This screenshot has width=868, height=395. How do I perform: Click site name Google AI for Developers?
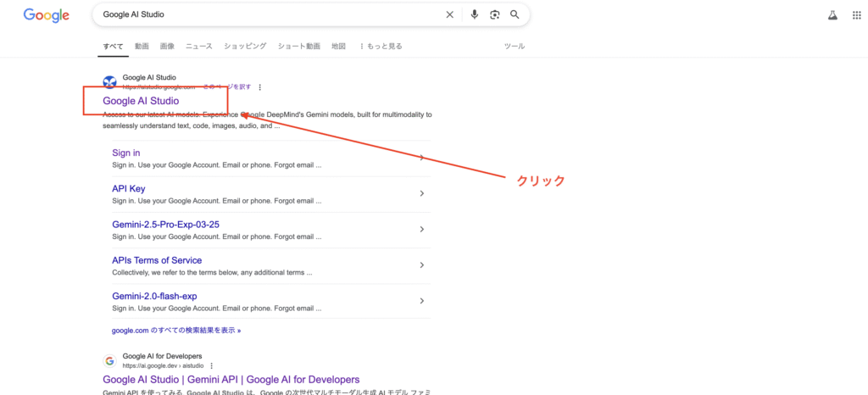(162, 356)
